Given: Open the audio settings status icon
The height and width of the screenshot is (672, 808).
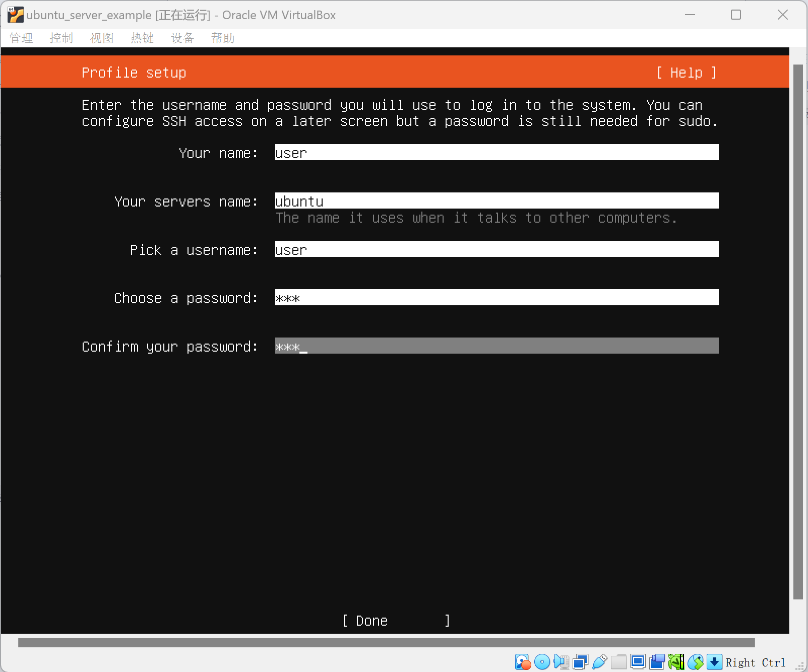Looking at the screenshot, I should pyautogui.click(x=561, y=662).
